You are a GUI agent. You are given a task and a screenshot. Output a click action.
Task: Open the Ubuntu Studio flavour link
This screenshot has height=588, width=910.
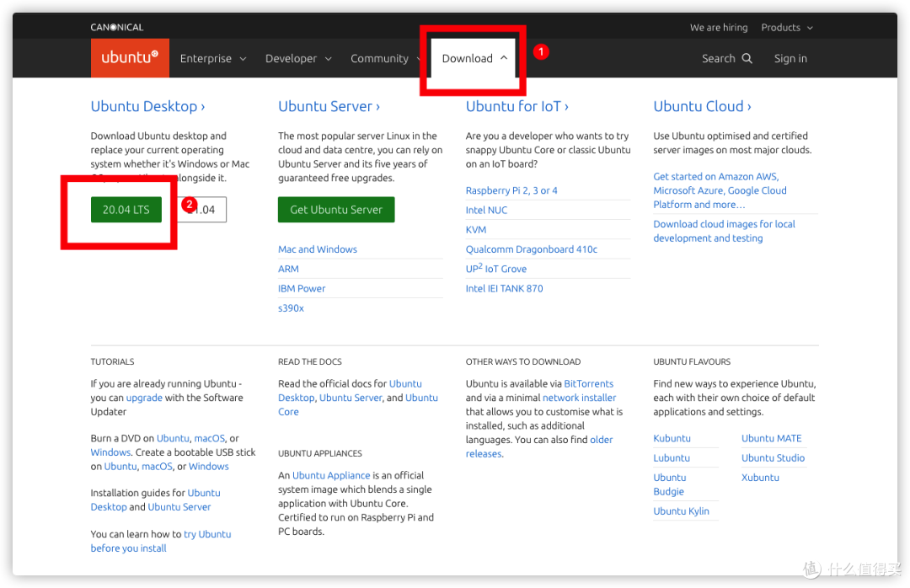tap(773, 458)
